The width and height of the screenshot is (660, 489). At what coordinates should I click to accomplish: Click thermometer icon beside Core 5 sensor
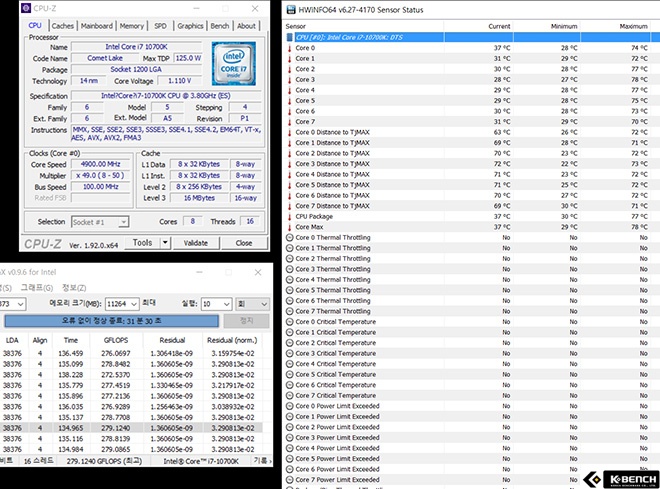pos(290,101)
